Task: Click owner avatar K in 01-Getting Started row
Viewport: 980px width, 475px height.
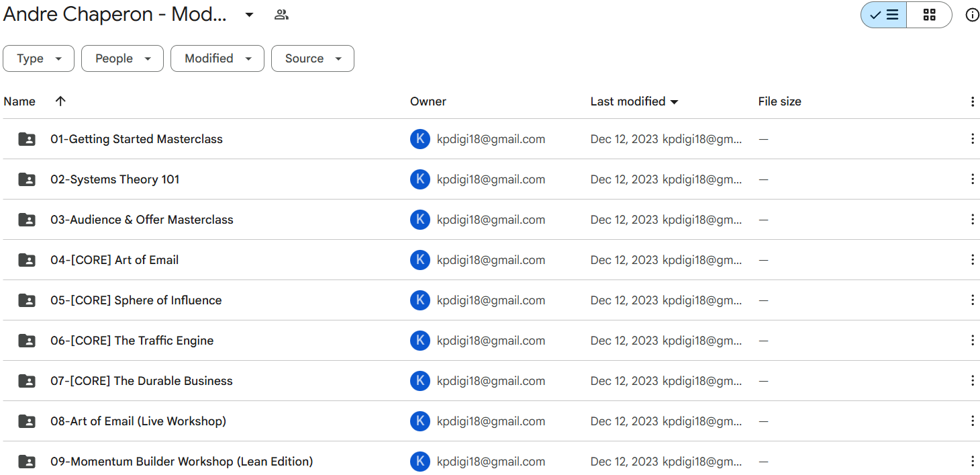Action: 420,139
